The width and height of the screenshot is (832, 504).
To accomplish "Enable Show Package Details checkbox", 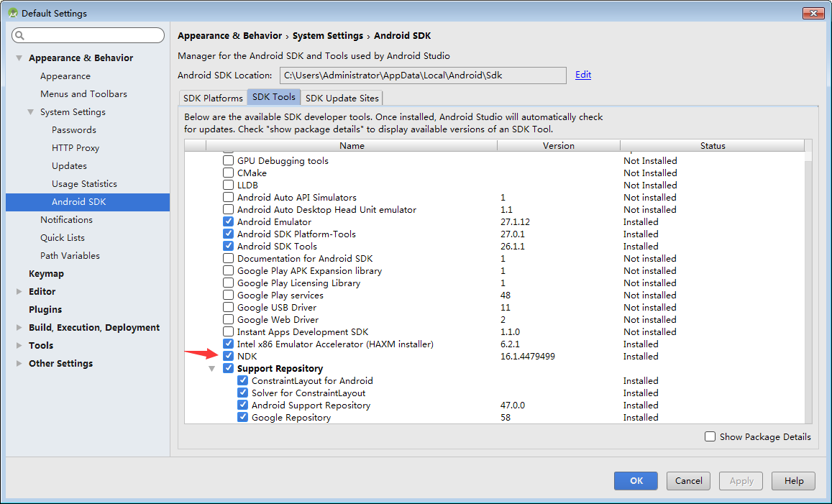I will coord(710,436).
